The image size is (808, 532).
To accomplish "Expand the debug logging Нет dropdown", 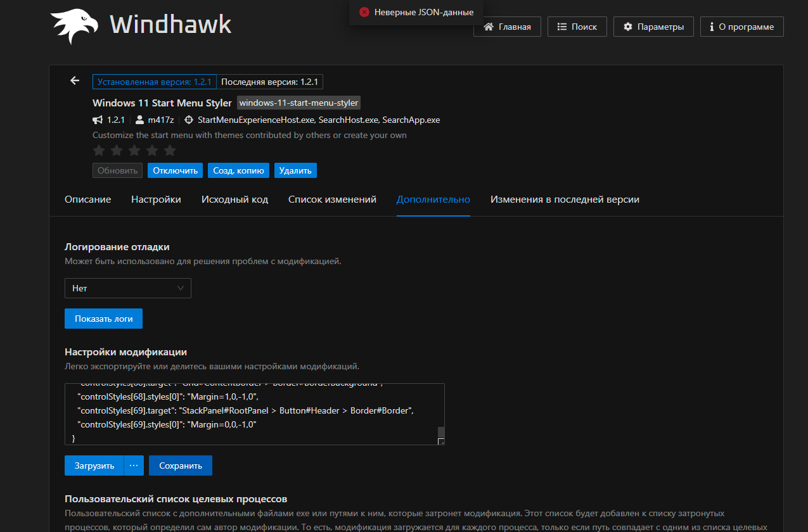I will pyautogui.click(x=128, y=288).
